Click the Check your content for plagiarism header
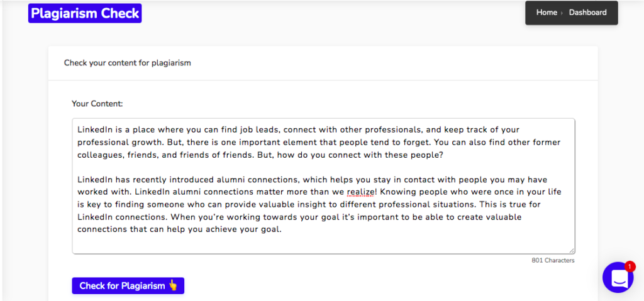Screen dimensions: 644x301 click(127, 63)
